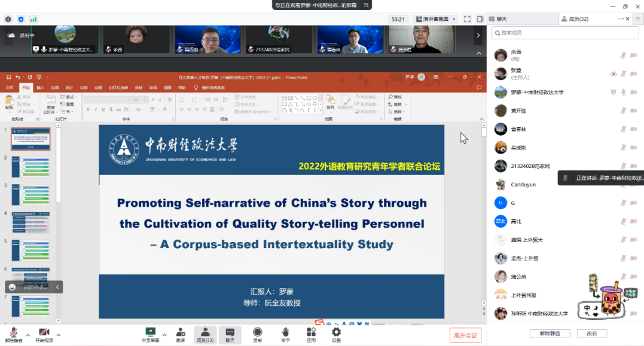
Task: Click the 重置 reset button in PowerPoint ribbon
Action: pos(68,105)
